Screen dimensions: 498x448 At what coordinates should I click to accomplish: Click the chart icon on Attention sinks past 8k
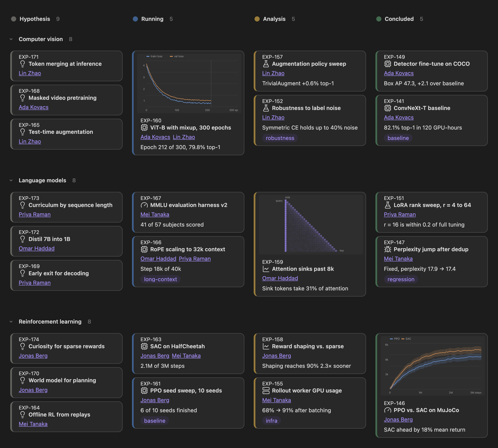(x=266, y=269)
